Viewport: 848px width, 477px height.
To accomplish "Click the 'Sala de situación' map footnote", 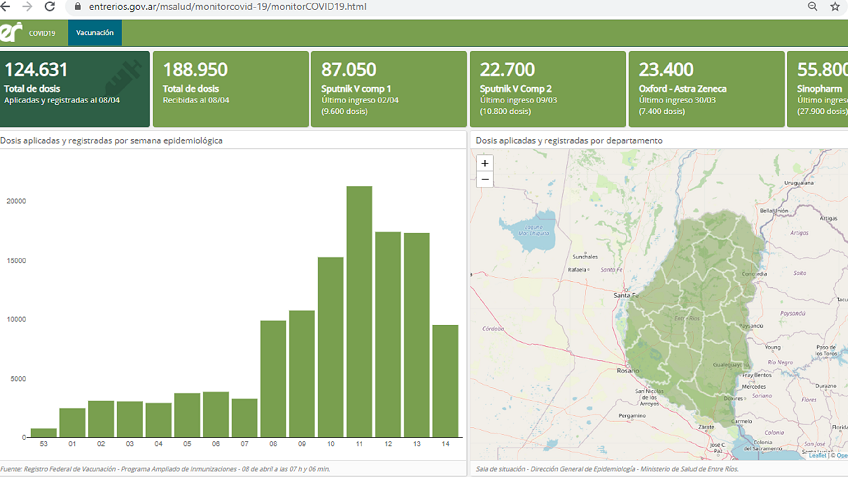I will point(607,469).
